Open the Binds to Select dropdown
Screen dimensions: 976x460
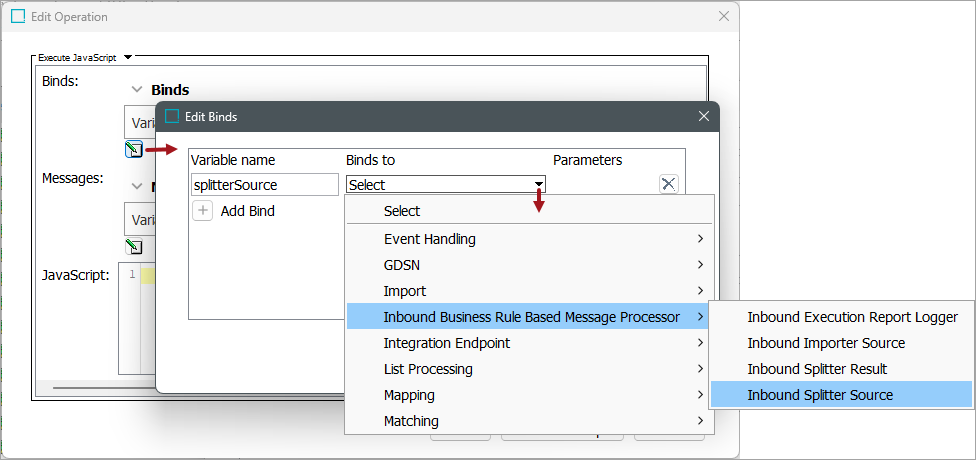coord(539,184)
